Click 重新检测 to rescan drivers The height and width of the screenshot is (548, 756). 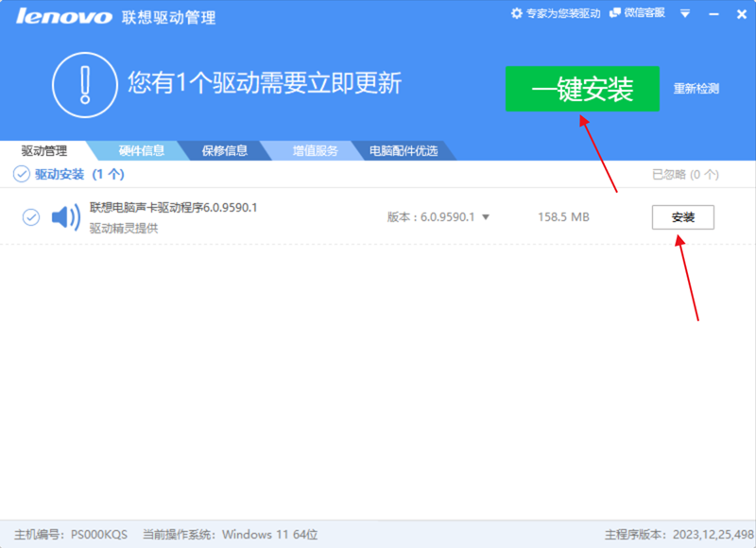coord(698,89)
